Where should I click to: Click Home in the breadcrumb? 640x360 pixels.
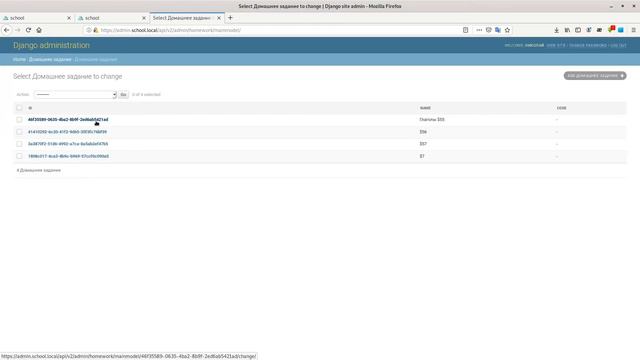pyautogui.click(x=19, y=59)
